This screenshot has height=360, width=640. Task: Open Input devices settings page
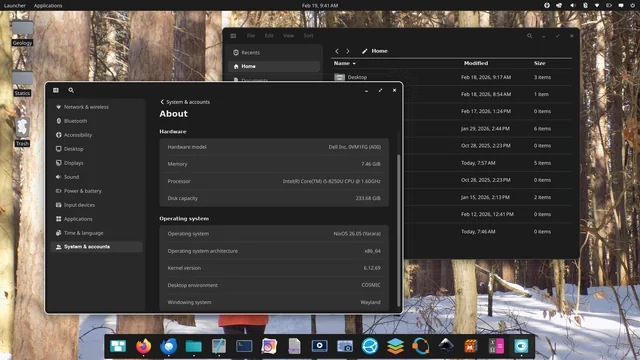point(97,205)
